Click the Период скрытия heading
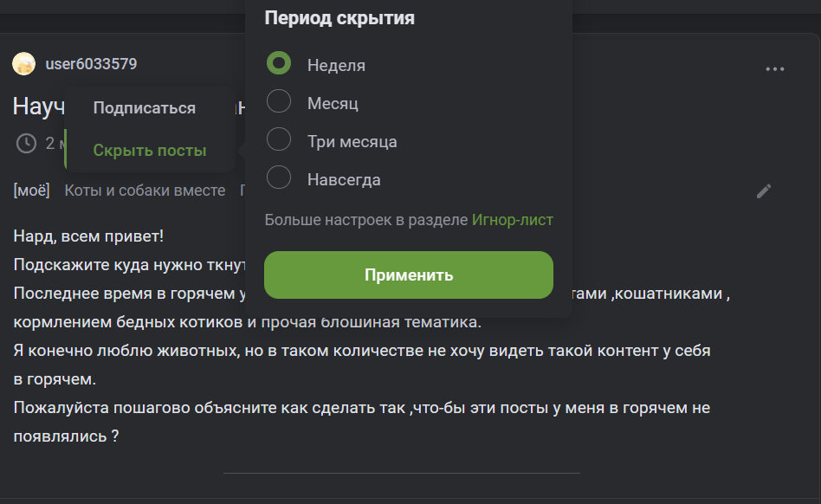The image size is (821, 504). [339, 18]
